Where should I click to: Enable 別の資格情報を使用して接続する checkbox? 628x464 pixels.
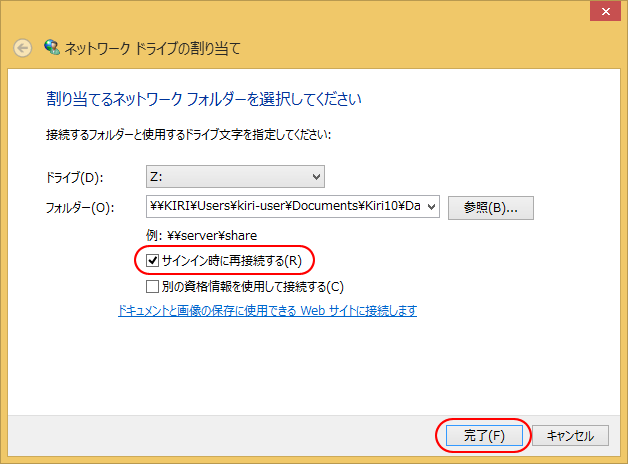click(152, 287)
